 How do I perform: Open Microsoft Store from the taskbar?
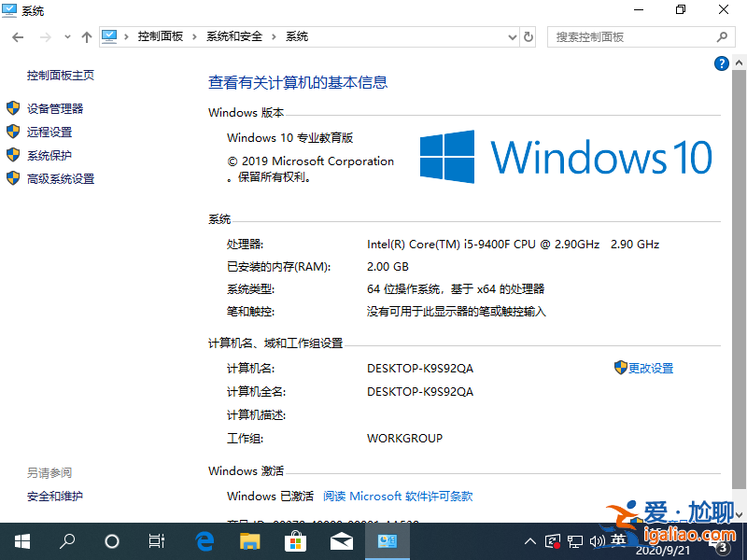coord(295,540)
